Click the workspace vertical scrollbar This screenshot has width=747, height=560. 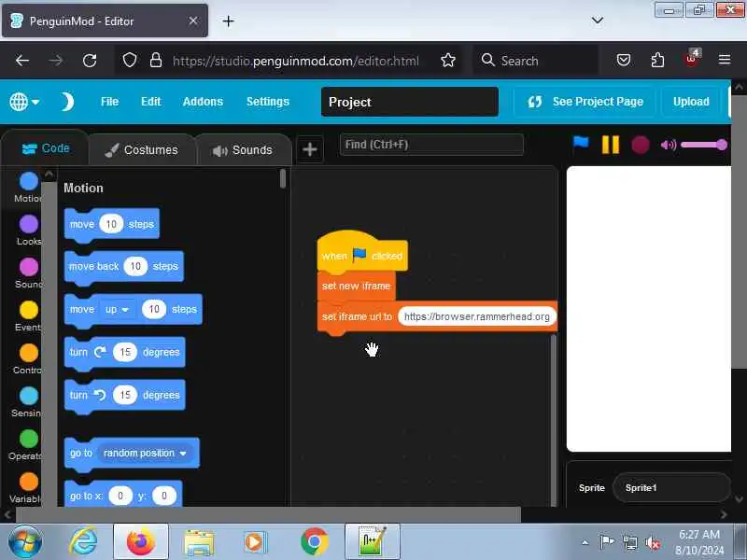[x=553, y=419]
